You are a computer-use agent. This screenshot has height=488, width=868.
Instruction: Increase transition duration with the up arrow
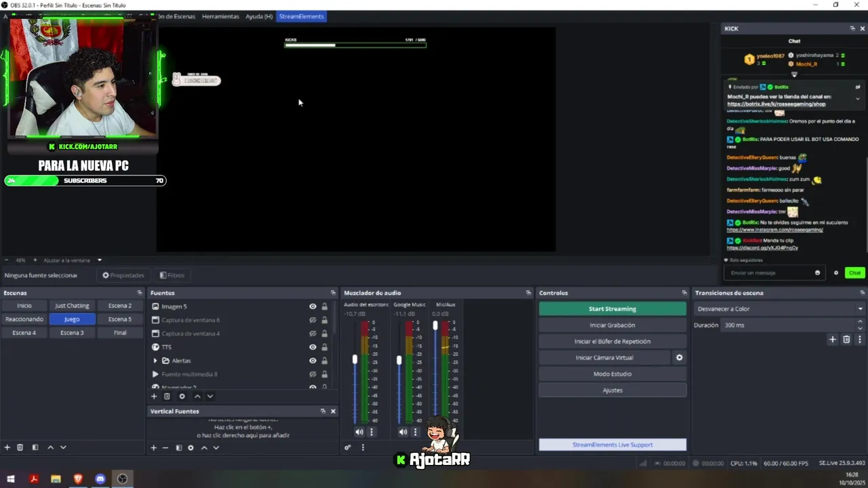click(860, 322)
